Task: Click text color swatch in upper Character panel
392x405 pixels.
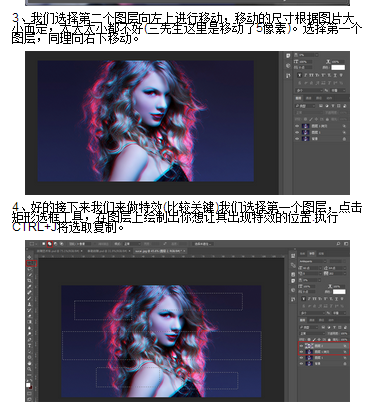Action: click(x=338, y=68)
